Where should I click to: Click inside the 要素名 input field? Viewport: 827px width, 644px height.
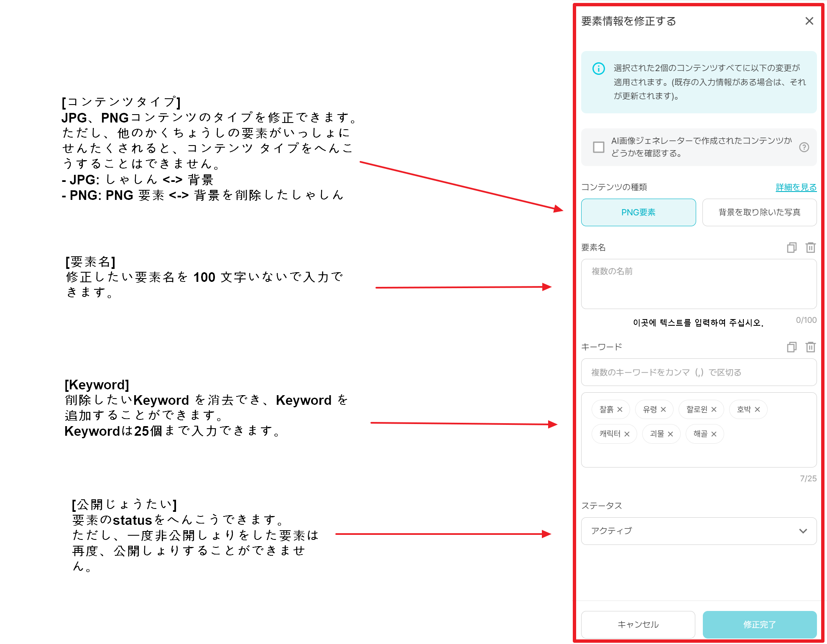[x=699, y=284]
